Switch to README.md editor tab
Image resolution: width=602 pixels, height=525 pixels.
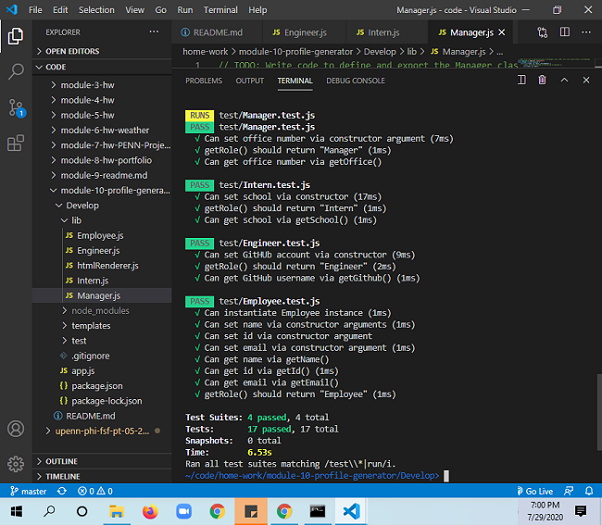217,33
